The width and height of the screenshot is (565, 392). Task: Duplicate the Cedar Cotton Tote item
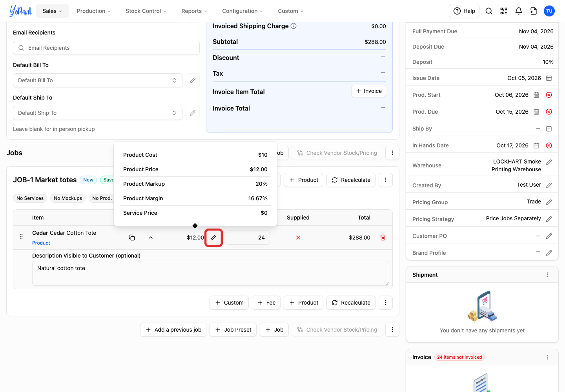tap(132, 238)
